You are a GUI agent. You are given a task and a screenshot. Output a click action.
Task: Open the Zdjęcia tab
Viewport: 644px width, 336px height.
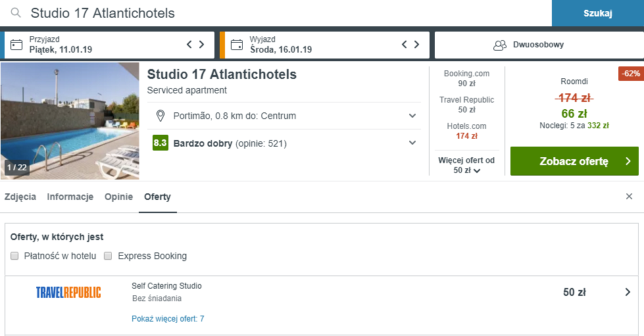tap(20, 197)
